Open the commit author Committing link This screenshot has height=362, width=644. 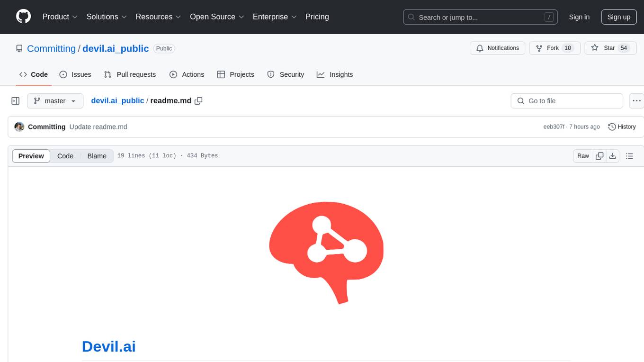coord(46,127)
